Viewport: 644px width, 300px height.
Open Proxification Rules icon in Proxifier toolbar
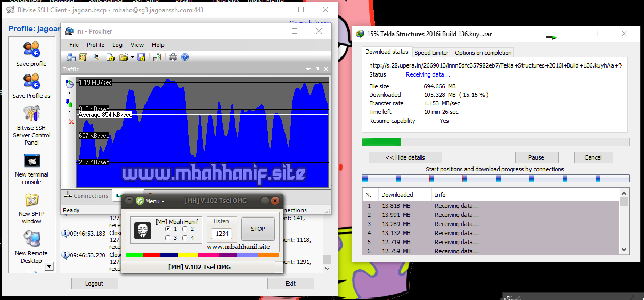point(83,57)
